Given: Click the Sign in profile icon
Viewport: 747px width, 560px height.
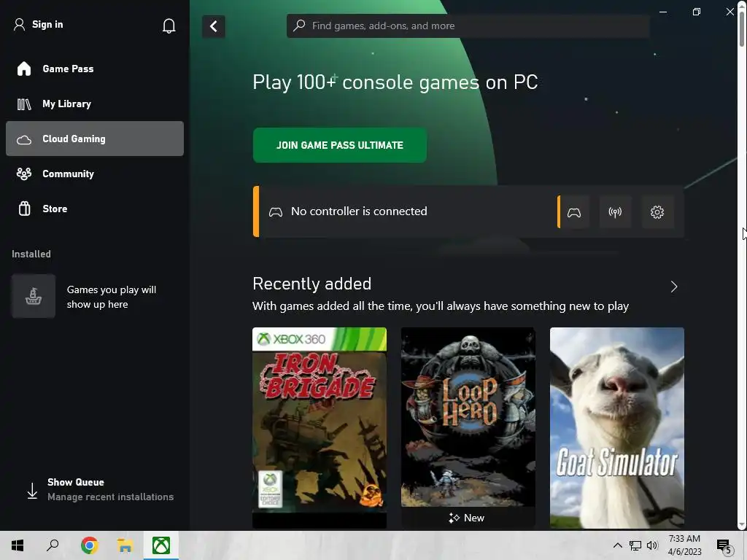Looking at the screenshot, I should point(19,25).
